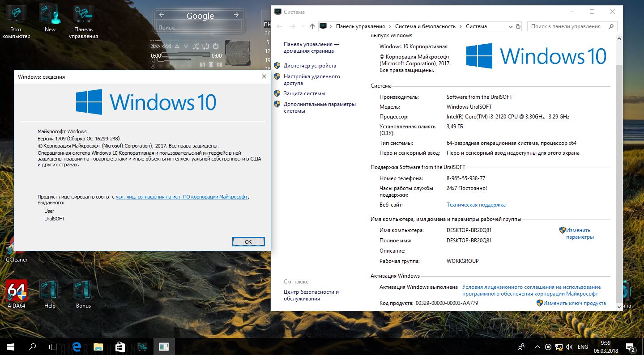Click the rewind triple arrow in player widget
Screen dimensions: 644x355
[x=166, y=46]
